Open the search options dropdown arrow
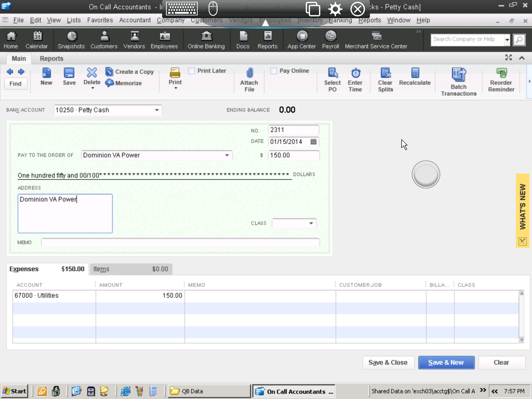Viewport: 532px width, 399px height. 507,39
